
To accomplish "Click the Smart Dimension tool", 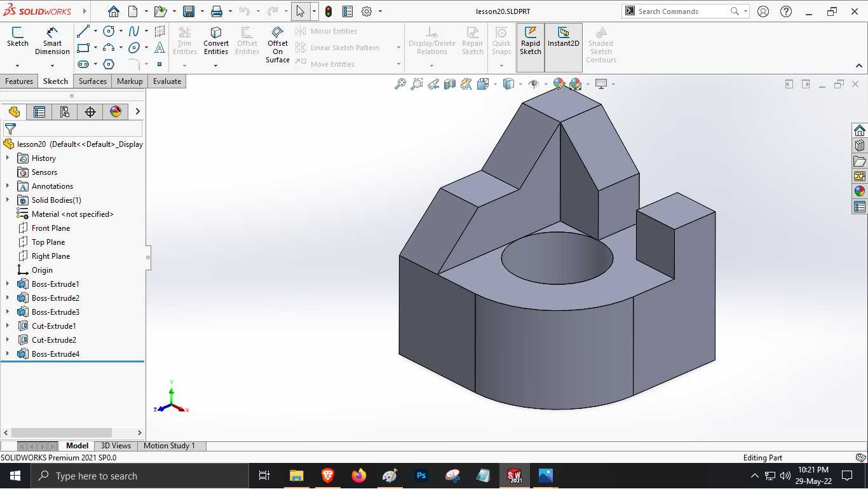I will tap(53, 41).
